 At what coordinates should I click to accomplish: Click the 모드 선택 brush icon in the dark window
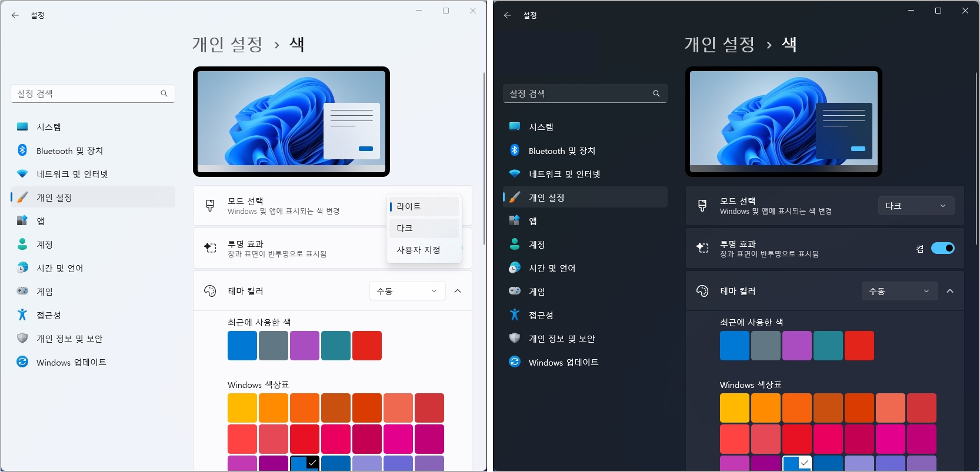[702, 206]
